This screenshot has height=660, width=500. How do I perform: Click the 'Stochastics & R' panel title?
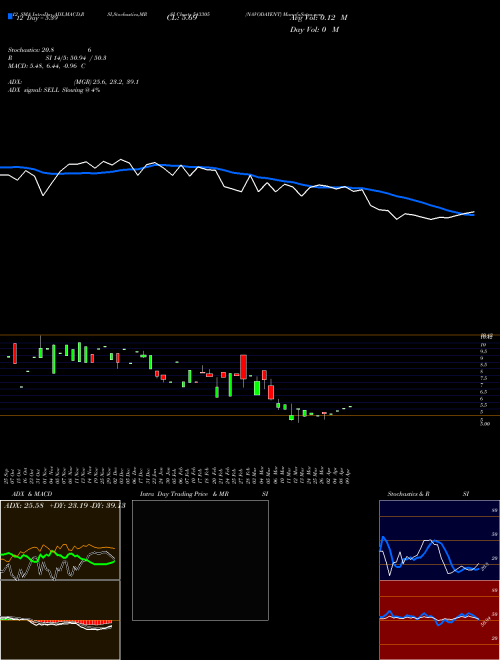click(408, 494)
